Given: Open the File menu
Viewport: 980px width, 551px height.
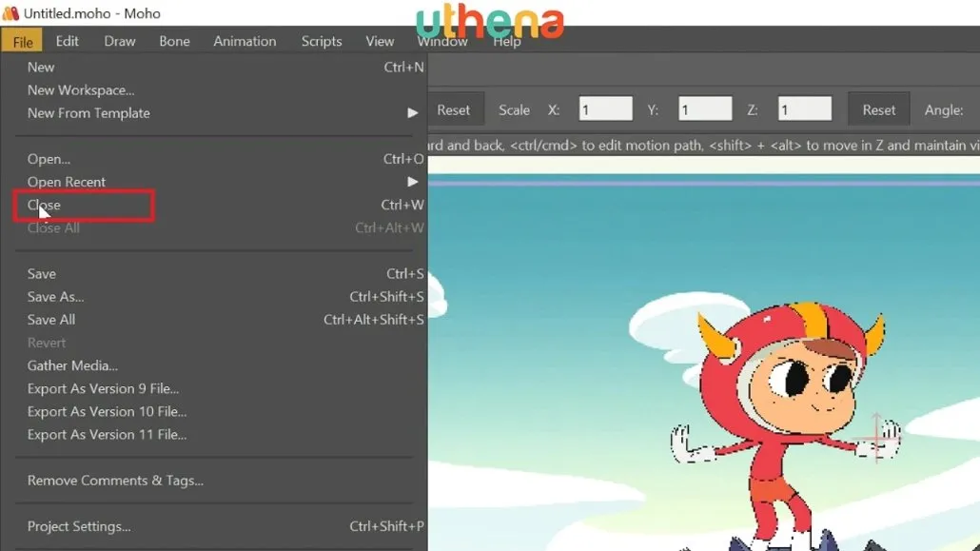Looking at the screenshot, I should [x=22, y=41].
